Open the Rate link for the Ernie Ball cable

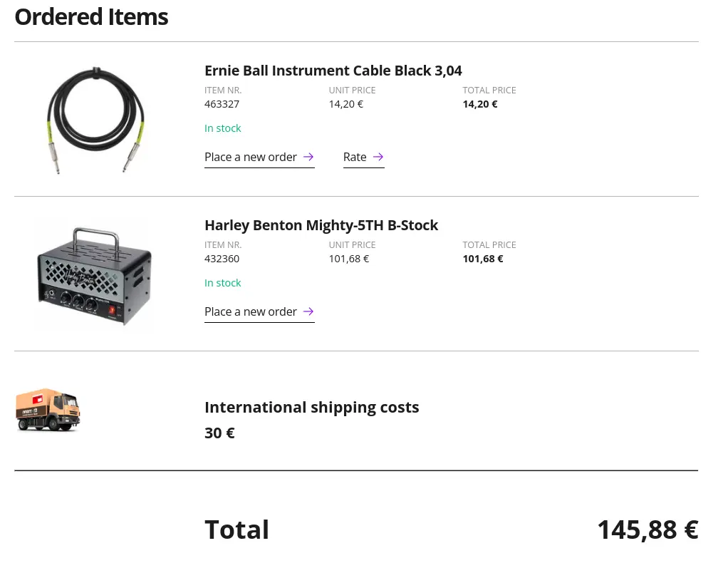pyautogui.click(x=355, y=157)
